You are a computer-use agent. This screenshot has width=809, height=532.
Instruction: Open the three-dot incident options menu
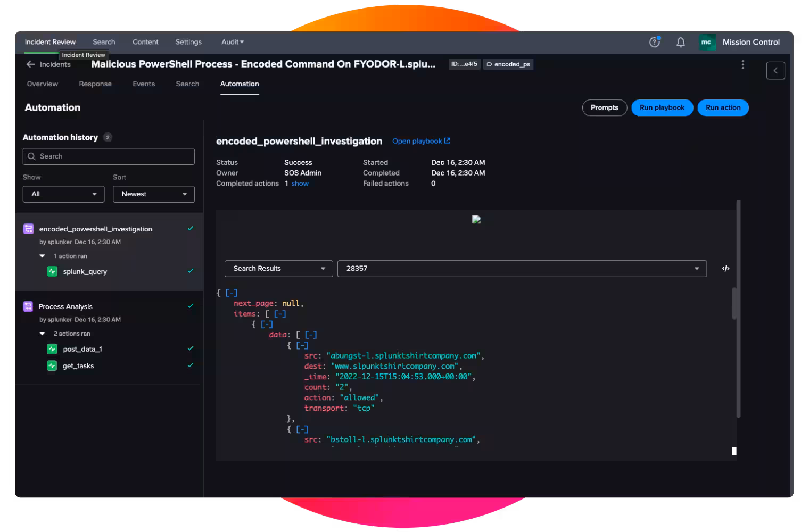point(742,64)
